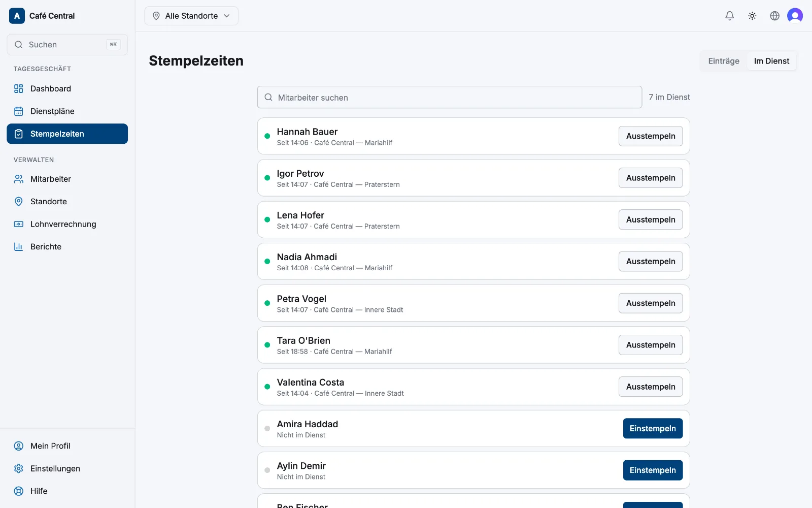This screenshot has width=812, height=508.
Task: Click the green status dot for Hannah Bauer
Action: (267, 136)
